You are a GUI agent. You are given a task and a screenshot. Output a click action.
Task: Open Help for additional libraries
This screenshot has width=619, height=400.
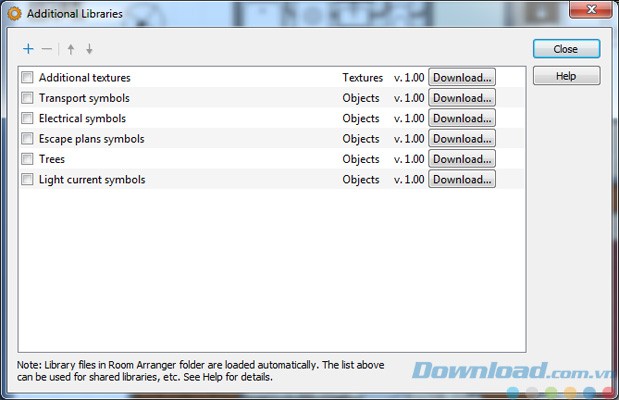point(566,76)
